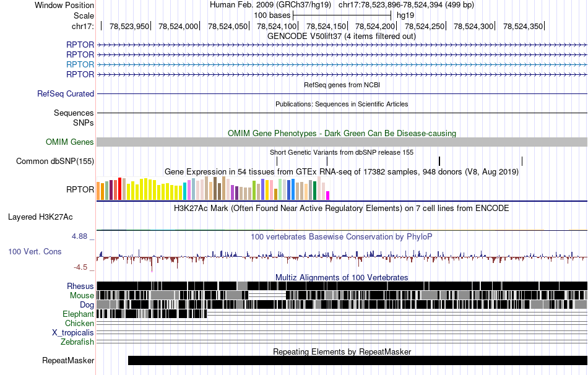
Task: Click the Elephant alignment label
Action: (78, 314)
